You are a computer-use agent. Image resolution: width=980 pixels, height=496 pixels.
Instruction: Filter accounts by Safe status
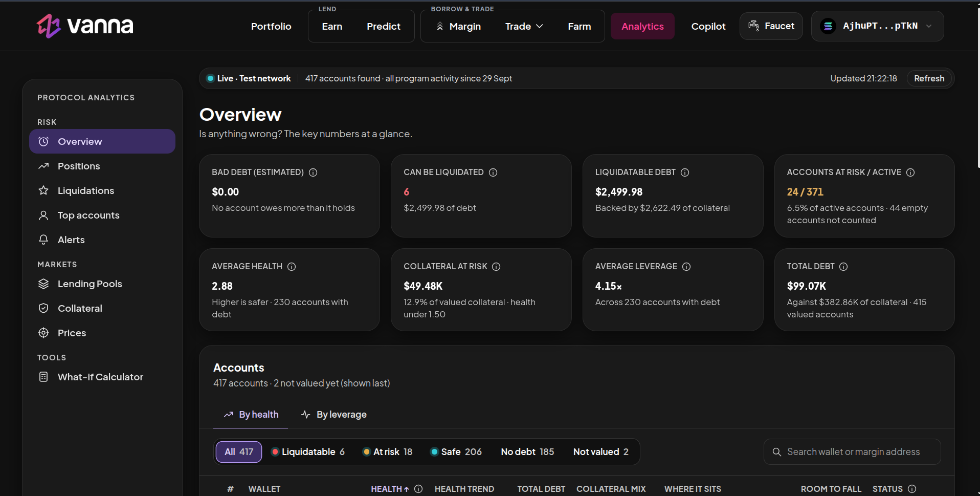pos(456,452)
